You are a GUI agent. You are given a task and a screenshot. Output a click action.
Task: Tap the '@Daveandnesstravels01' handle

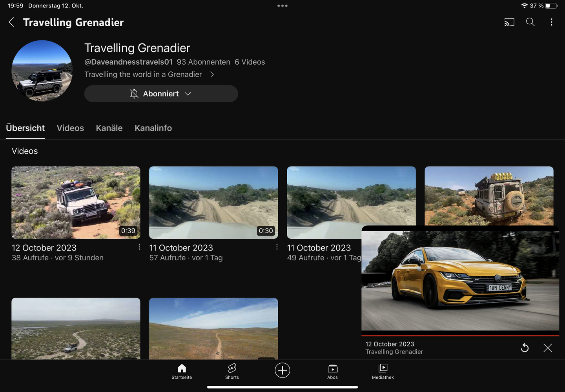click(x=128, y=62)
